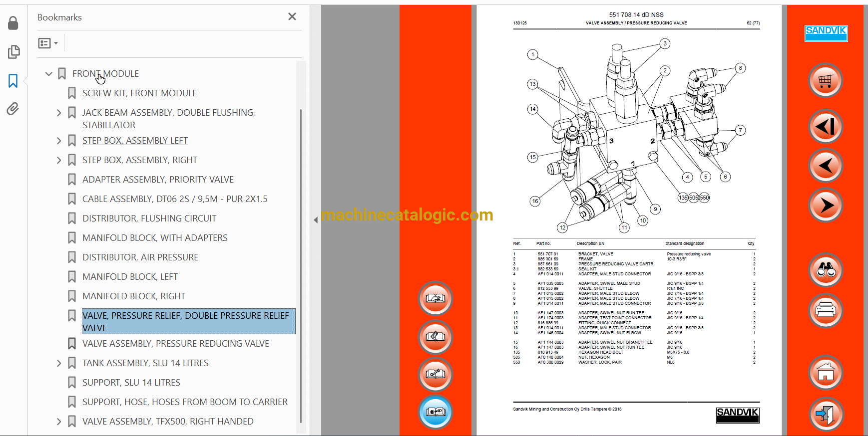
Task: Collapse the FRONT MODULE bookmark
Action: (48, 74)
